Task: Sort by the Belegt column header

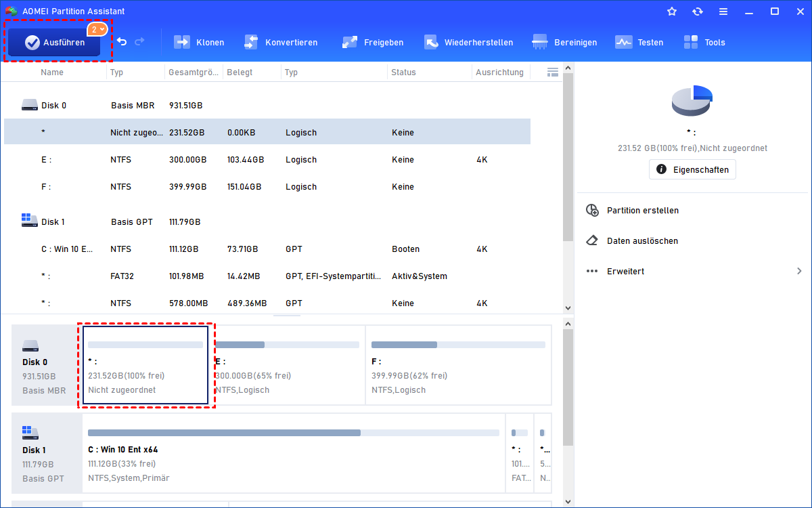Action: click(x=240, y=72)
